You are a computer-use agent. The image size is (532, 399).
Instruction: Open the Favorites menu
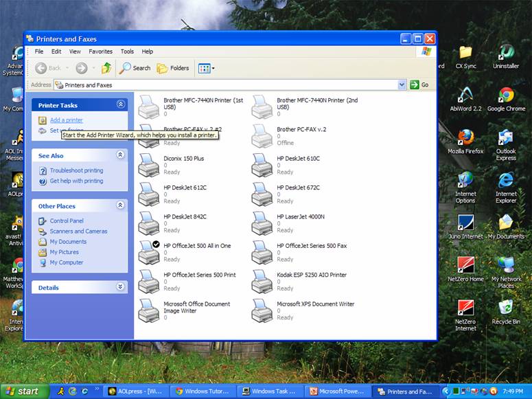click(x=100, y=52)
